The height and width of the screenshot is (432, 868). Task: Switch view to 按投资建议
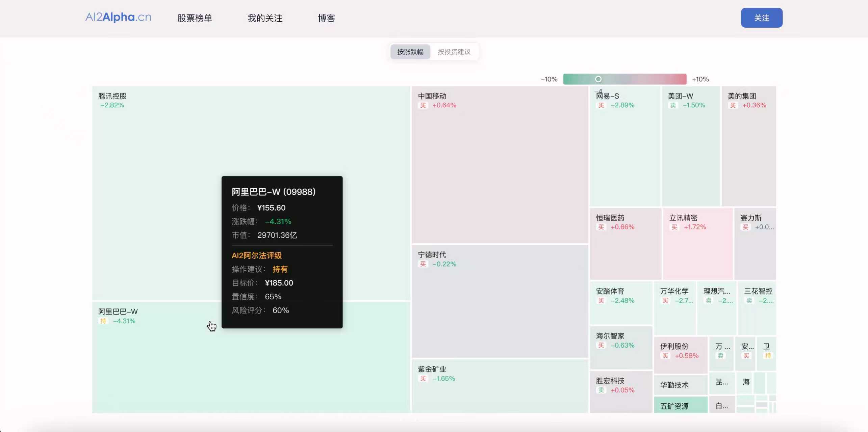pos(454,52)
